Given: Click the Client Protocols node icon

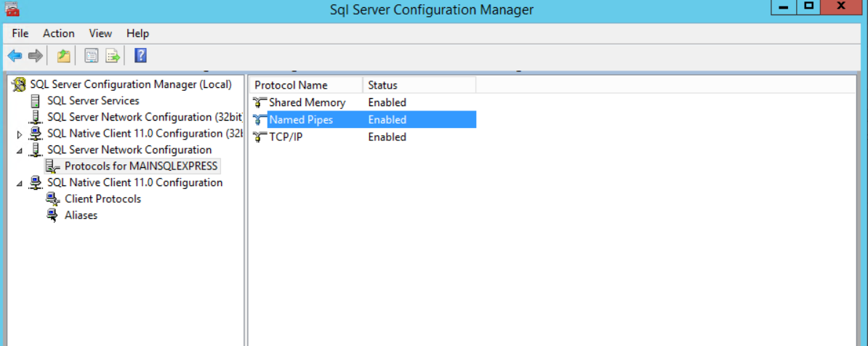Looking at the screenshot, I should point(52,198).
